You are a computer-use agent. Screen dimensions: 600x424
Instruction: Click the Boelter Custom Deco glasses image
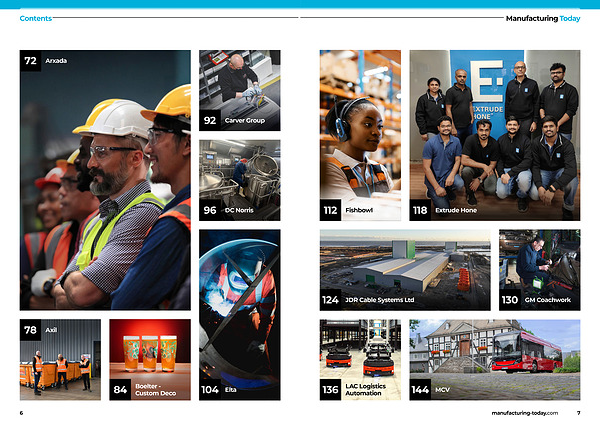pos(150,360)
